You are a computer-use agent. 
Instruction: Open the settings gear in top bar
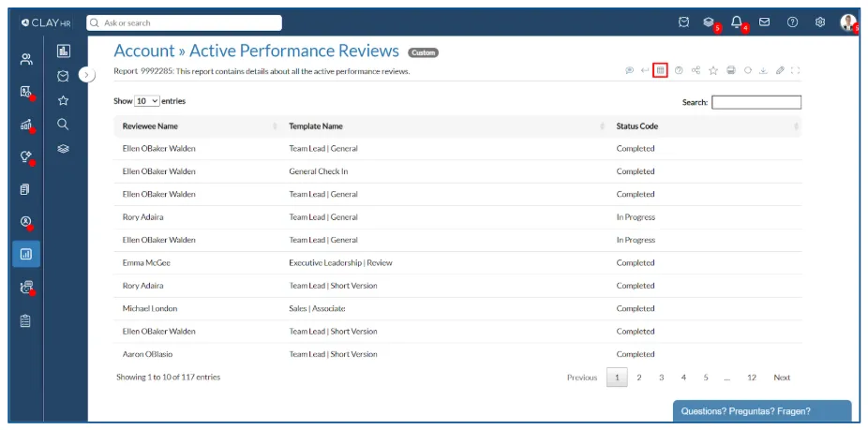click(820, 22)
